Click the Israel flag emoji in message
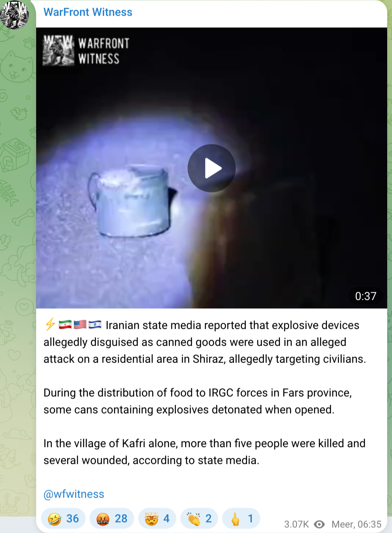 click(x=95, y=324)
